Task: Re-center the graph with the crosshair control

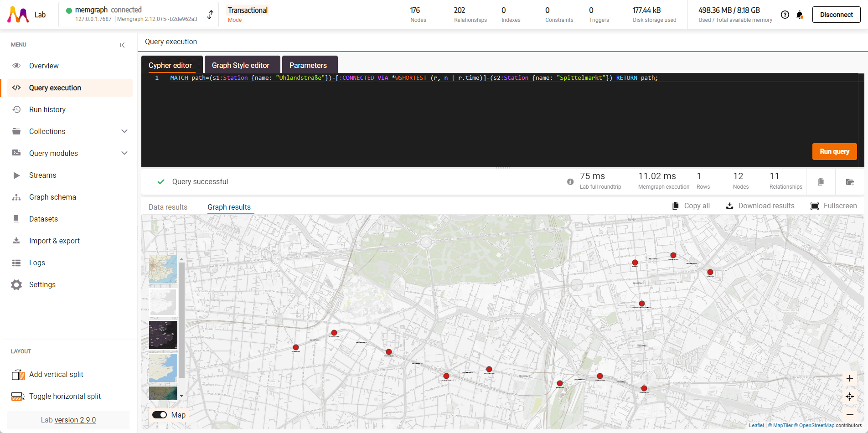Action: 850,397
